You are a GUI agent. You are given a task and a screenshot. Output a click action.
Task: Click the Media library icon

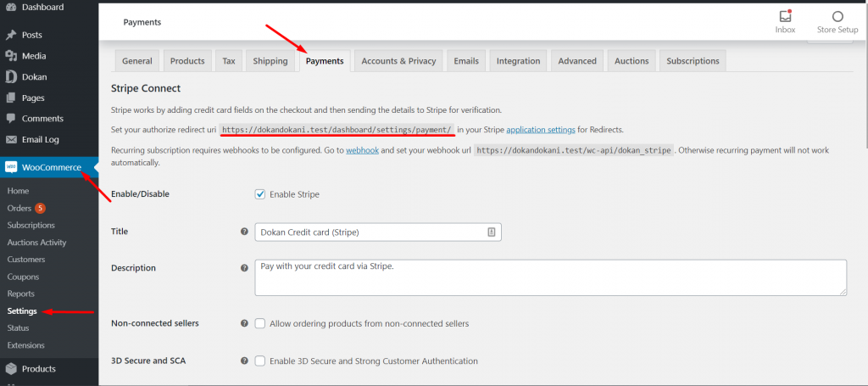click(10, 56)
